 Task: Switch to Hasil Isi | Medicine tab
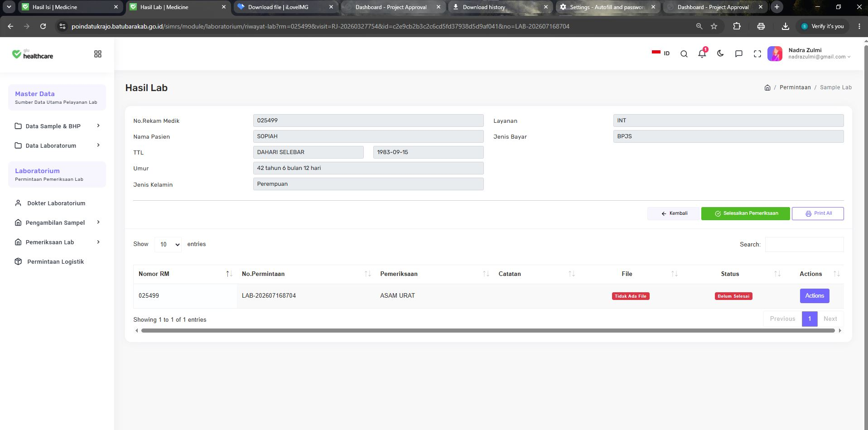(70, 7)
